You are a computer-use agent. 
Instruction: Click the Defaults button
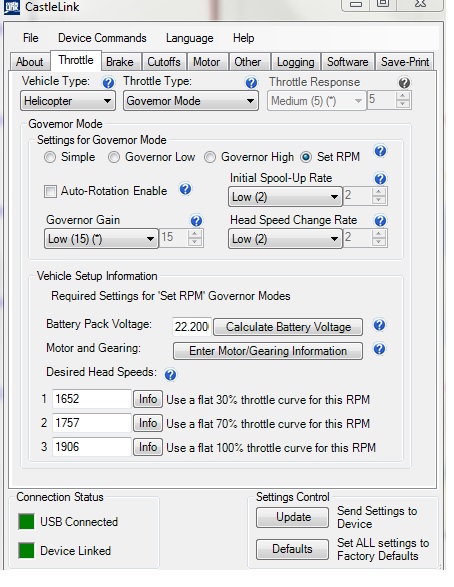pos(293,549)
